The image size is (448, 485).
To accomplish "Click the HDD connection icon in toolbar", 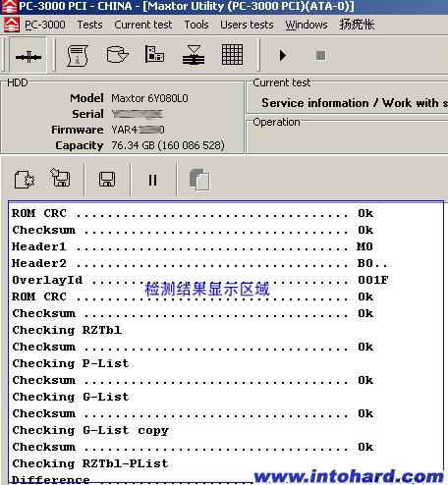I will [28, 56].
